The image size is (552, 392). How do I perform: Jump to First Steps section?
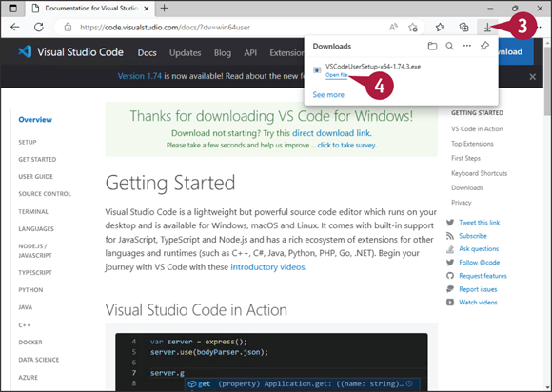point(465,158)
